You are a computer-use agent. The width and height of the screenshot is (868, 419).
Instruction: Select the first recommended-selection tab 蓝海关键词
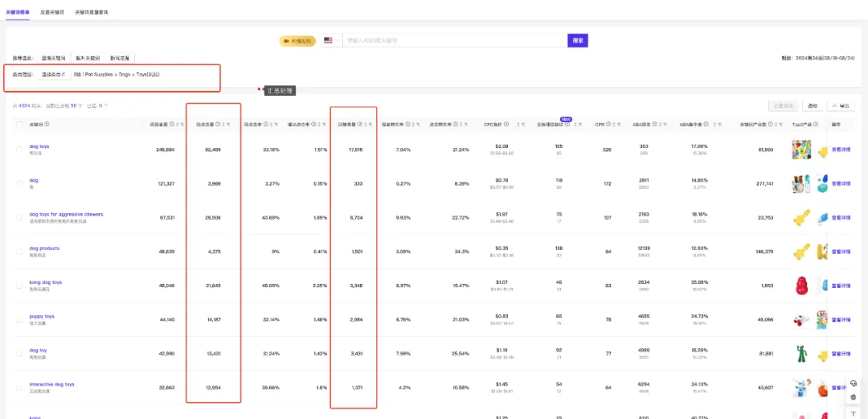click(x=53, y=58)
